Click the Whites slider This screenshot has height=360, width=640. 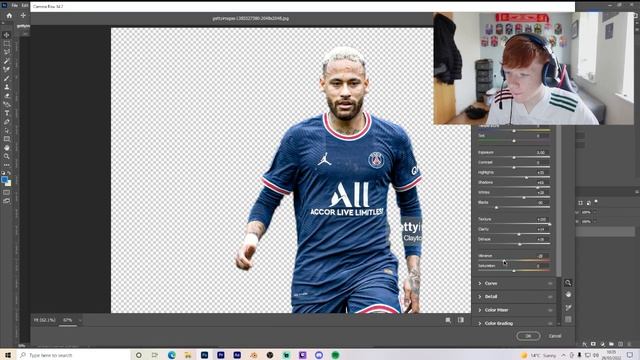pos(514,197)
